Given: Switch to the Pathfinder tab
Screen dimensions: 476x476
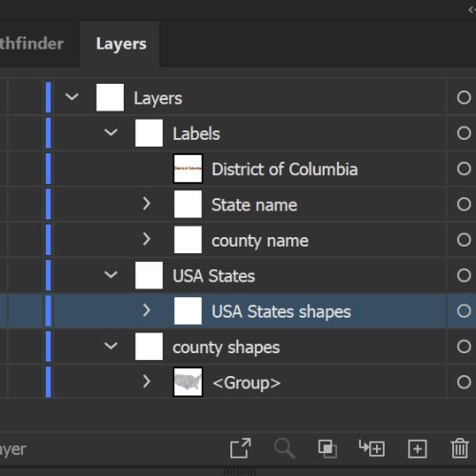Looking at the screenshot, I should click(x=31, y=44).
